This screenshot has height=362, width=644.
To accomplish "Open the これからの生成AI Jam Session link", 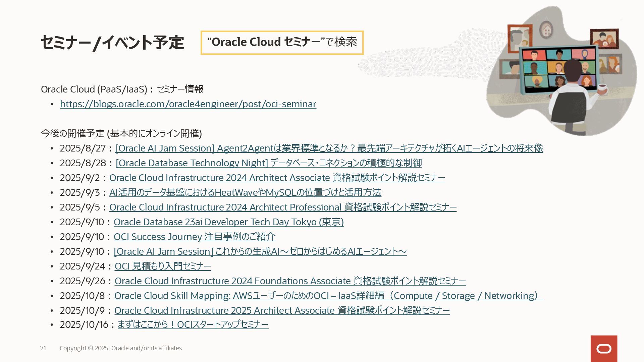I will point(260,251).
